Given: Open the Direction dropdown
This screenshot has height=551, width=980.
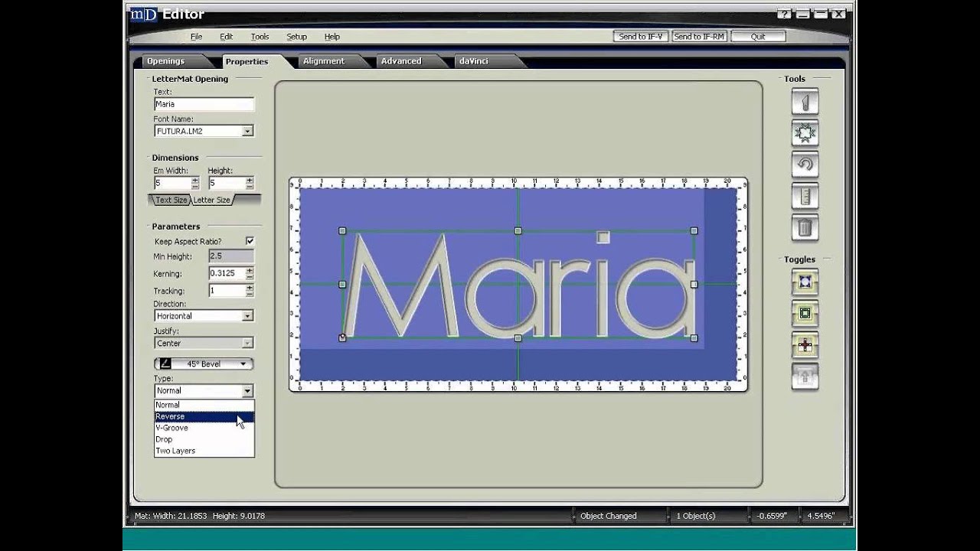Looking at the screenshot, I should pyautogui.click(x=247, y=316).
